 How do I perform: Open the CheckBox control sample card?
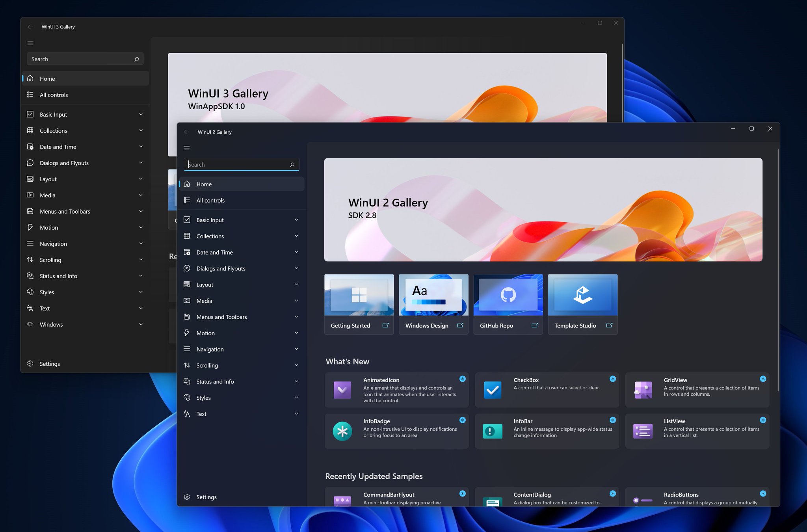tap(547, 390)
